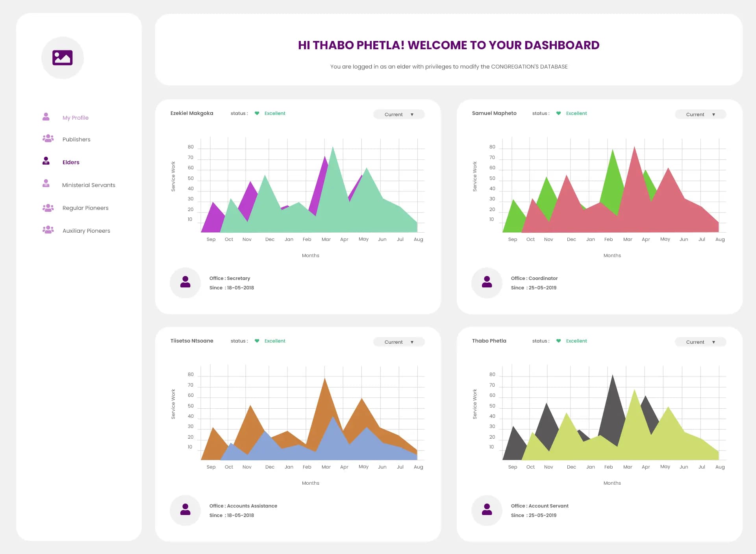756x554 pixels.
Task: Click Samuel Maphoto Office Coordinator label
Action: [x=534, y=278]
